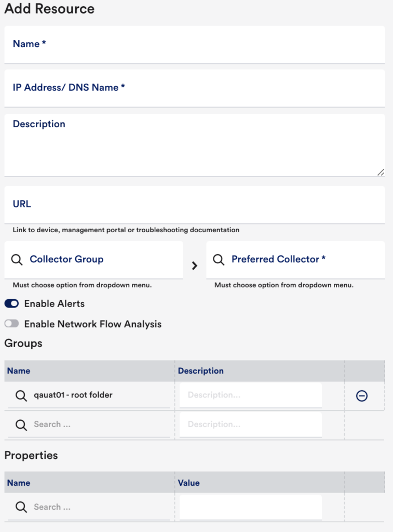Disable the Enable Alerts toggle

[11, 303]
